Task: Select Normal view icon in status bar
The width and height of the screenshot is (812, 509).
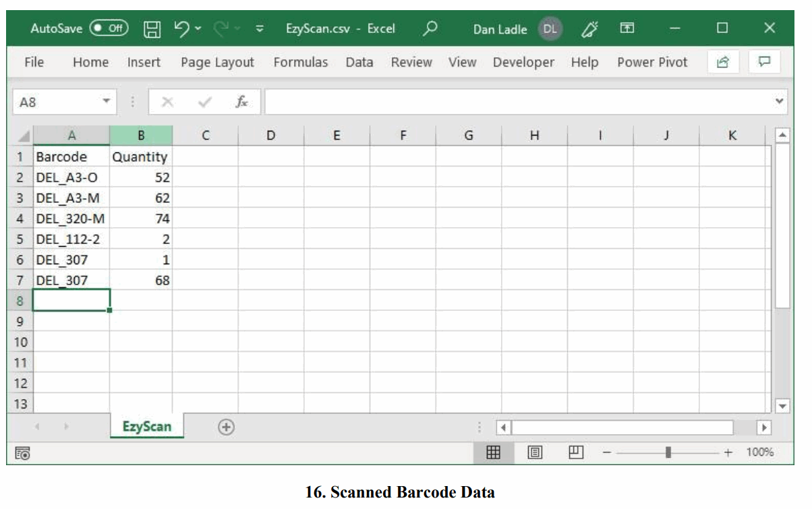Action: coord(494,452)
